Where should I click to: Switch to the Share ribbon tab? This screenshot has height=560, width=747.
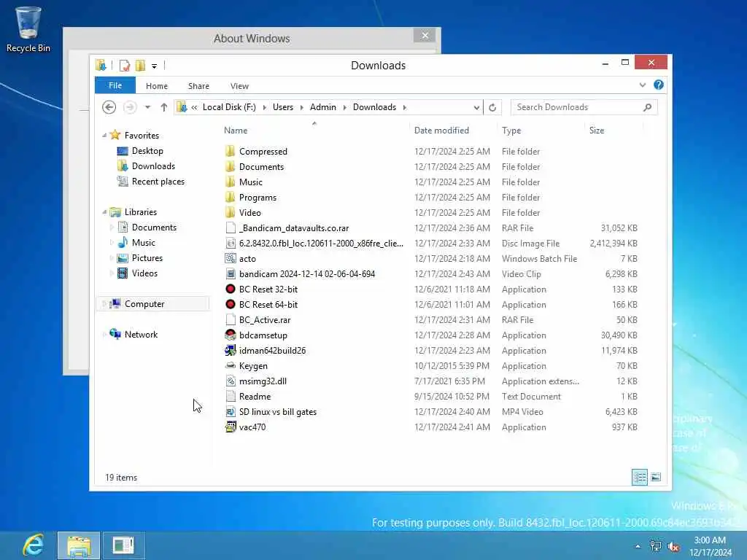point(198,86)
